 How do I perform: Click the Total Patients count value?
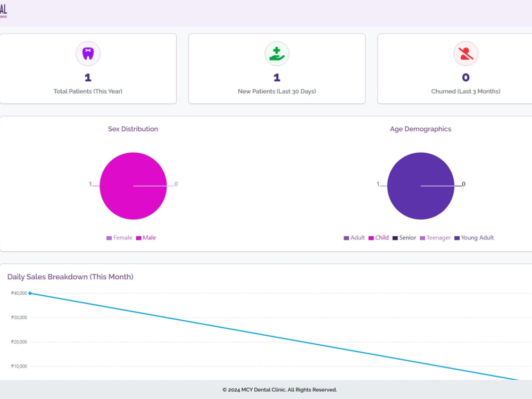(88, 78)
